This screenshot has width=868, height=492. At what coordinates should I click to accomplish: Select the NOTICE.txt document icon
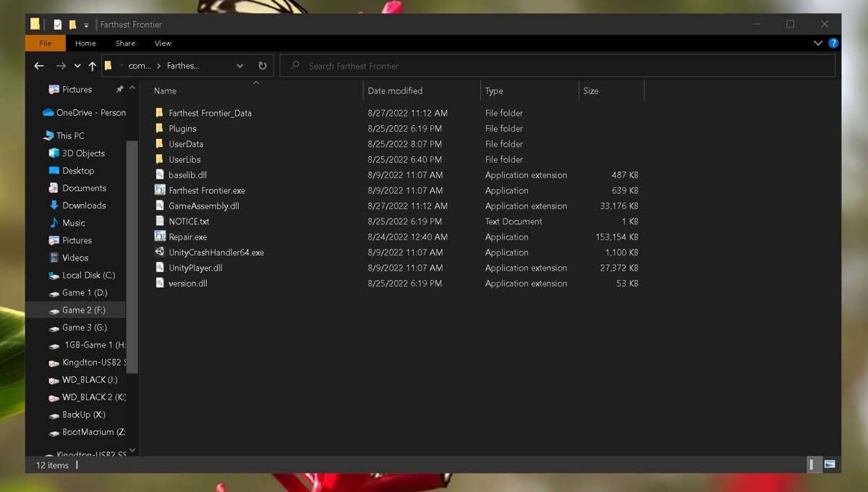click(x=160, y=221)
